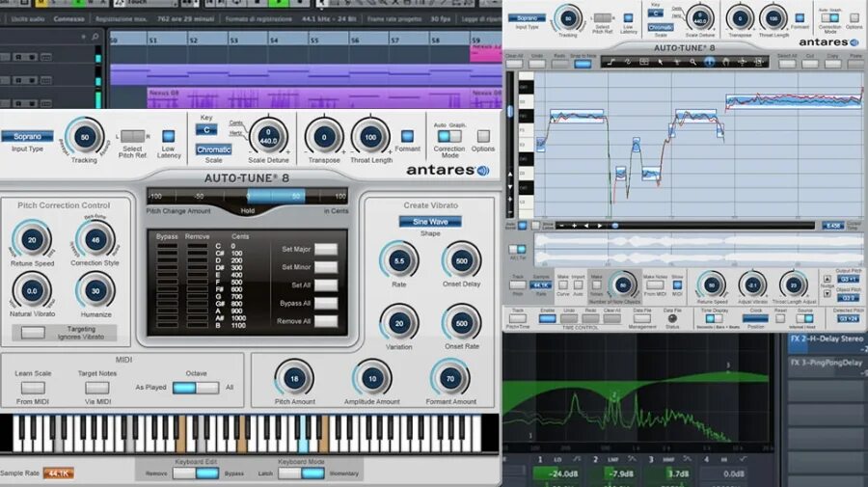Screen dimensions: 868x487
Task: Open Sine Wave vibrato shape dropdown
Action: point(430,222)
